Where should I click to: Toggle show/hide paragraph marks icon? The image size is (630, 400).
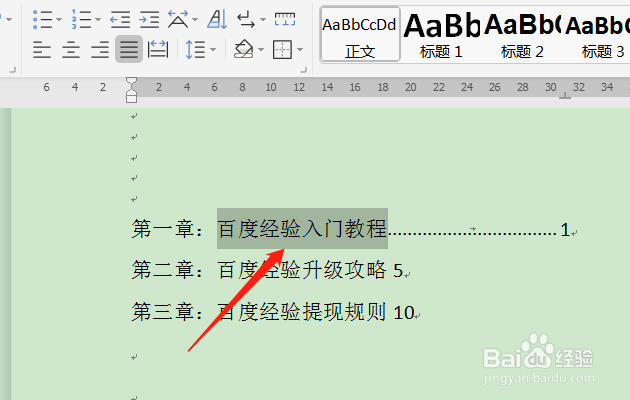pos(246,19)
